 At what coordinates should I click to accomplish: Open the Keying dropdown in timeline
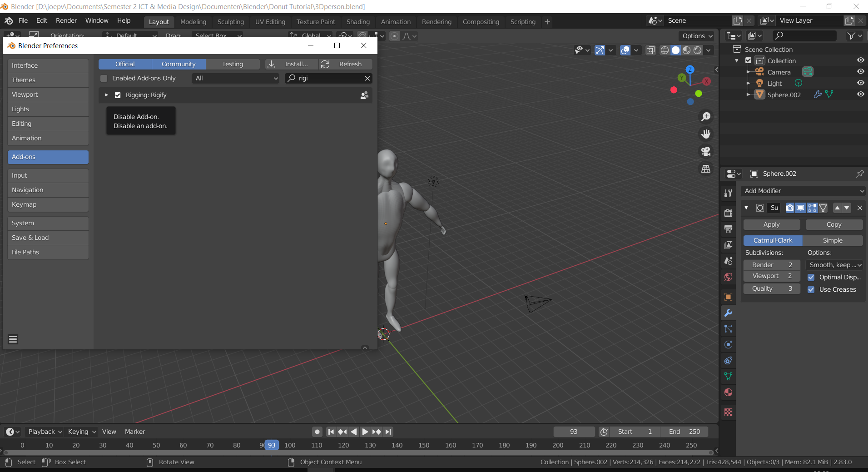81,432
